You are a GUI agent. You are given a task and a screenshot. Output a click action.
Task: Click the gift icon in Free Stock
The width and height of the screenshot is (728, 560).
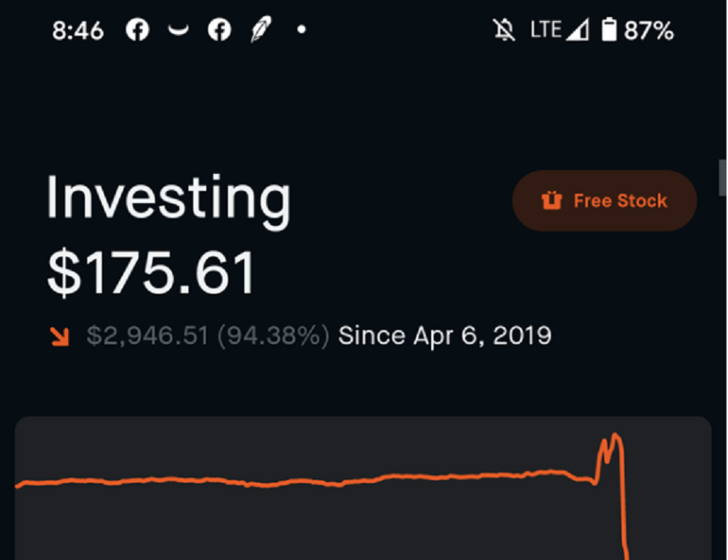(552, 201)
